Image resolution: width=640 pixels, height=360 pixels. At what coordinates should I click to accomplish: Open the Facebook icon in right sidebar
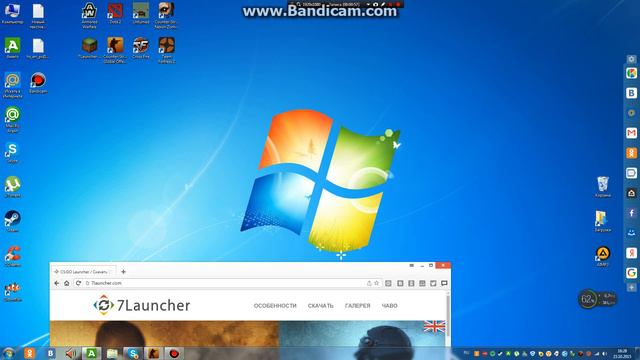pyautogui.click(x=631, y=213)
